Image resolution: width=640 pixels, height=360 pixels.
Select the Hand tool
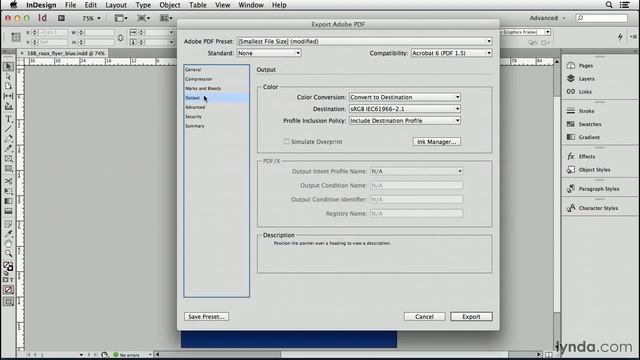8,244
